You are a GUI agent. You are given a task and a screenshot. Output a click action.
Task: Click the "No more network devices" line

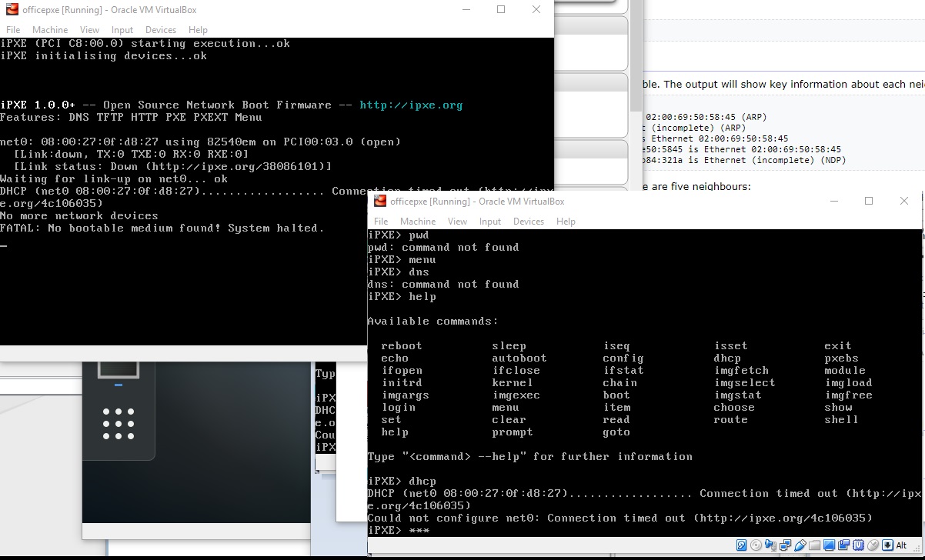pyautogui.click(x=79, y=216)
